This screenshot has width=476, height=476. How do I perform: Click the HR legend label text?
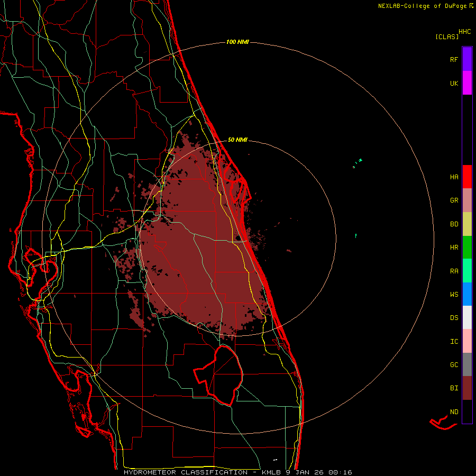coord(454,248)
